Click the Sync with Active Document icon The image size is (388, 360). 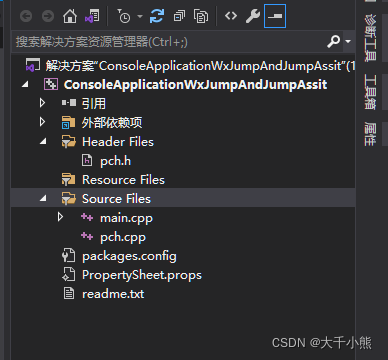[157, 16]
